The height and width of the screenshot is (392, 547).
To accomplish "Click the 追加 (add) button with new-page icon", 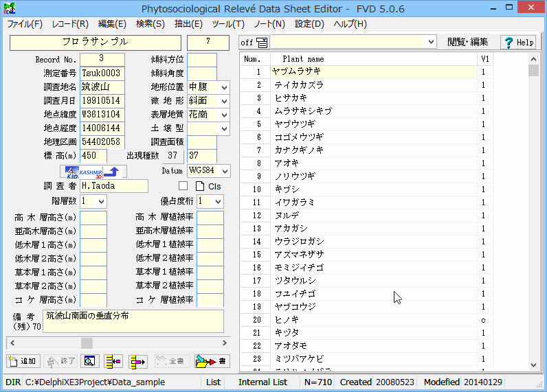I will (x=23, y=361).
